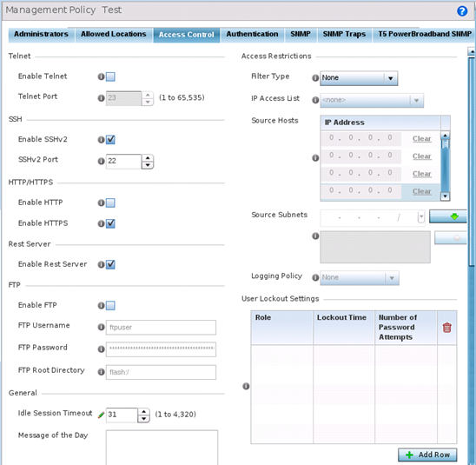Click info icon beside IP Access List
Screen dimensions: 476x465
pos(315,100)
